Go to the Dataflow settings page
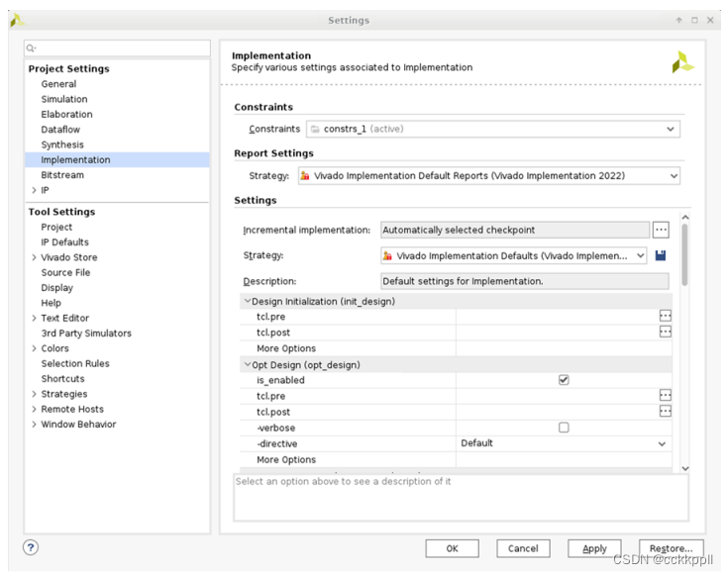This screenshot has width=728, height=576. point(60,130)
